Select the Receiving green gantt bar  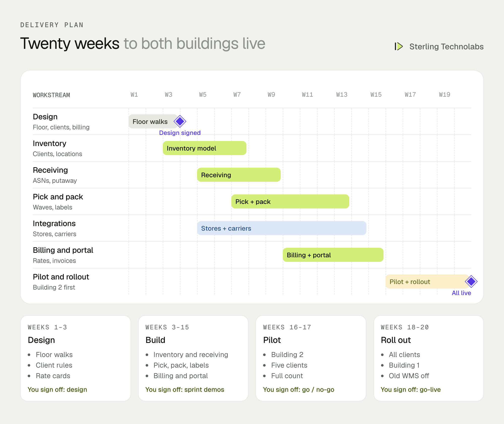pyautogui.click(x=239, y=175)
